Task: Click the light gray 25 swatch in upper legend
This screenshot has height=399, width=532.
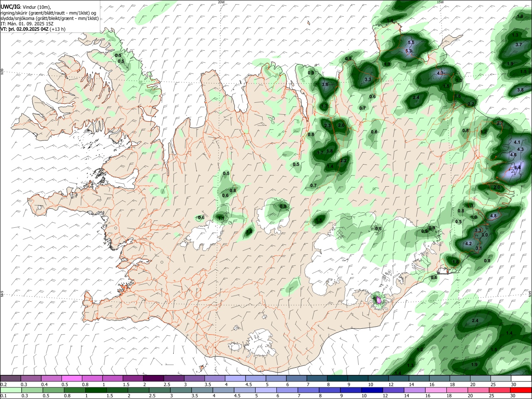Action: (501, 379)
